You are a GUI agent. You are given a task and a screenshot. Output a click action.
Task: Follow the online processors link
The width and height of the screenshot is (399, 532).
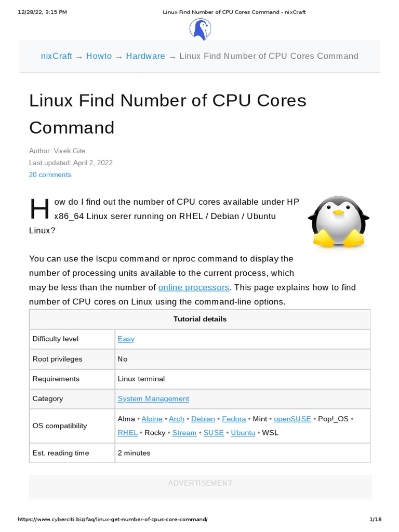point(193,287)
